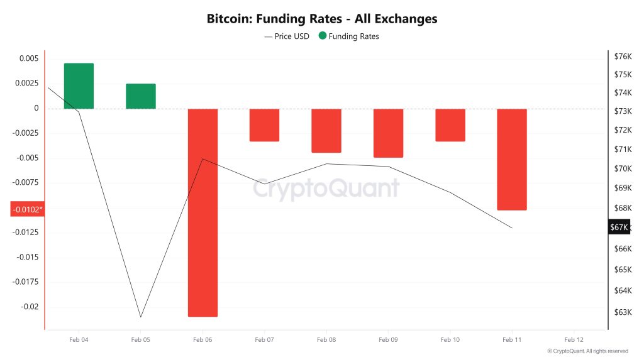Click the chart title text
This screenshot has height=362, width=644.
tap(322, 19)
